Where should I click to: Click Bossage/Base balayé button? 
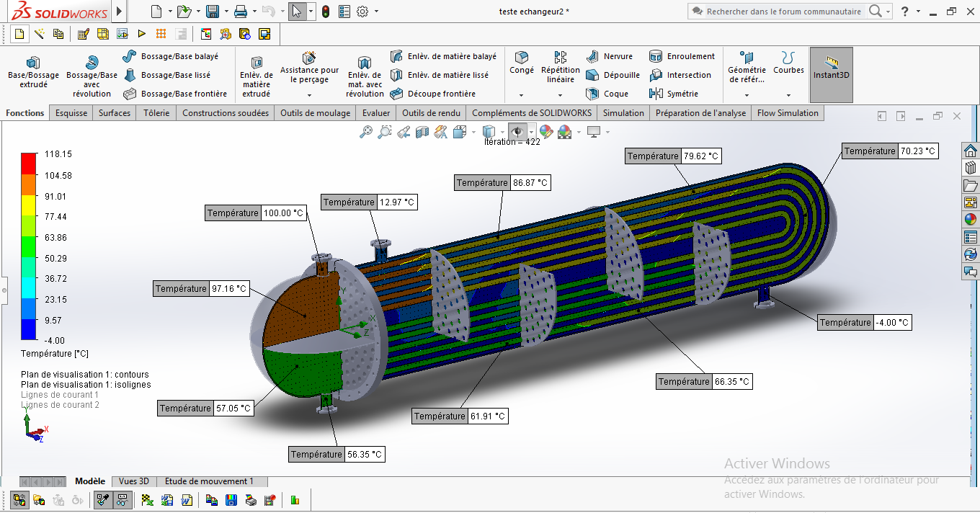[x=171, y=56]
